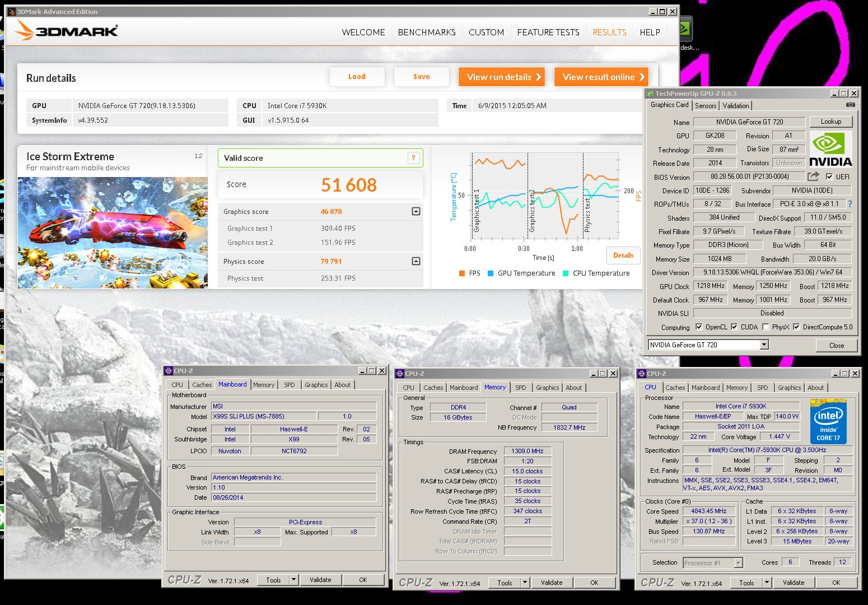Open the GPU selection dropdown in GPU-Z

764,345
